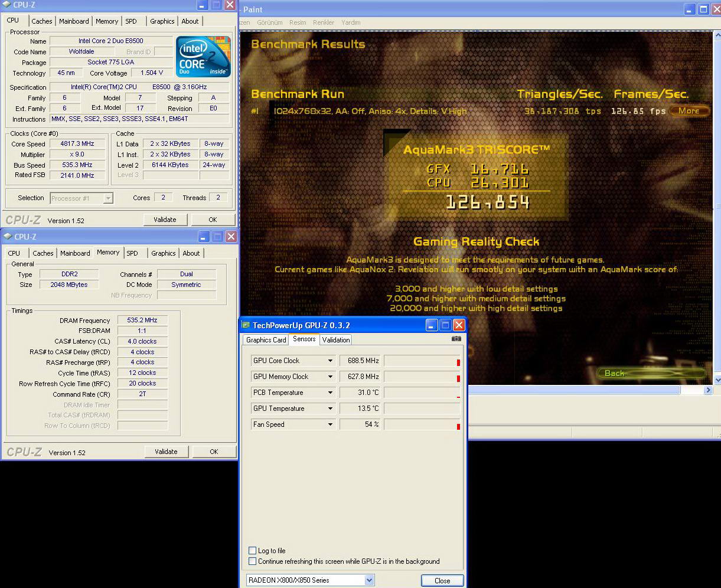Open Paint's Resim menu
721x588 pixels.
click(x=298, y=22)
